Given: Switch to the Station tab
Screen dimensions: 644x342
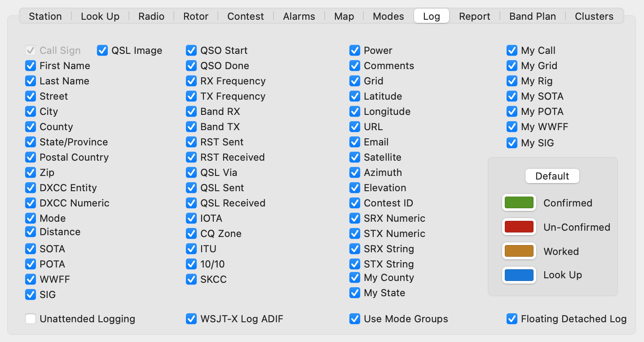Looking at the screenshot, I should click(45, 16).
